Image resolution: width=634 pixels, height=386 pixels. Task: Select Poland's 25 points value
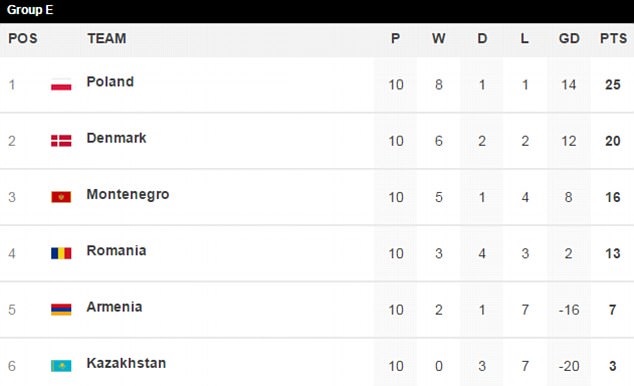click(613, 84)
